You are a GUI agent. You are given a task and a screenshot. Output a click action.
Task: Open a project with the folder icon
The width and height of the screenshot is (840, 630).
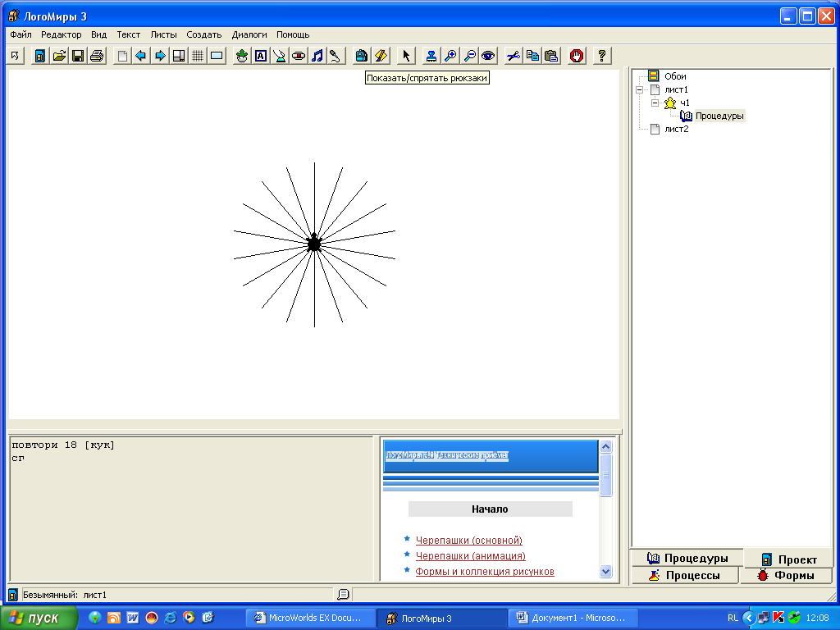tap(59, 56)
